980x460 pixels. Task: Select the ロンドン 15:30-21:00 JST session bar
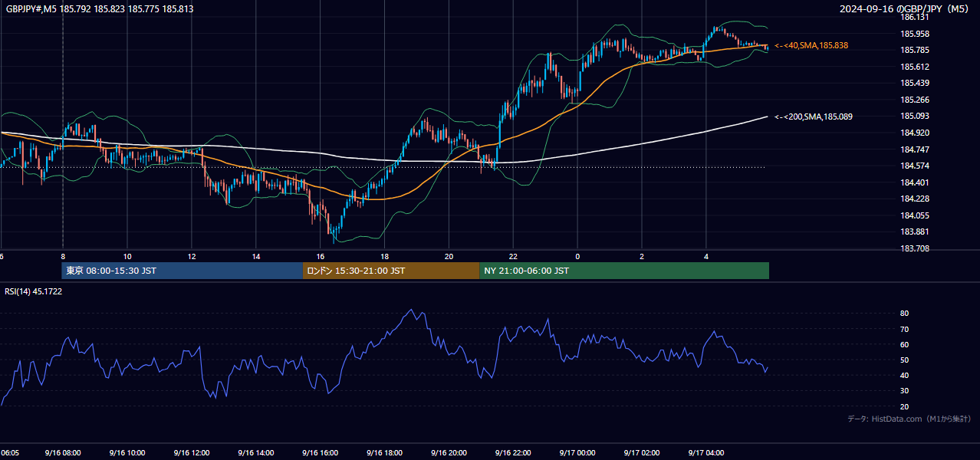391,271
